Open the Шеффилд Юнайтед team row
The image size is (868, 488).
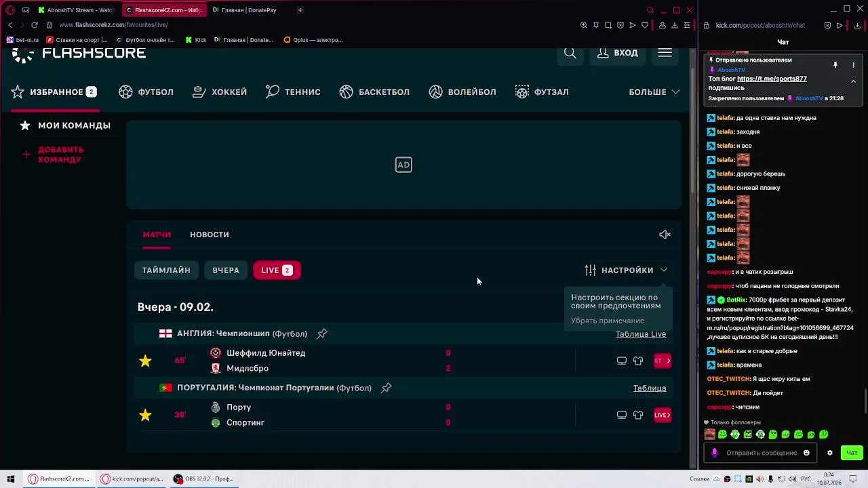(266, 353)
